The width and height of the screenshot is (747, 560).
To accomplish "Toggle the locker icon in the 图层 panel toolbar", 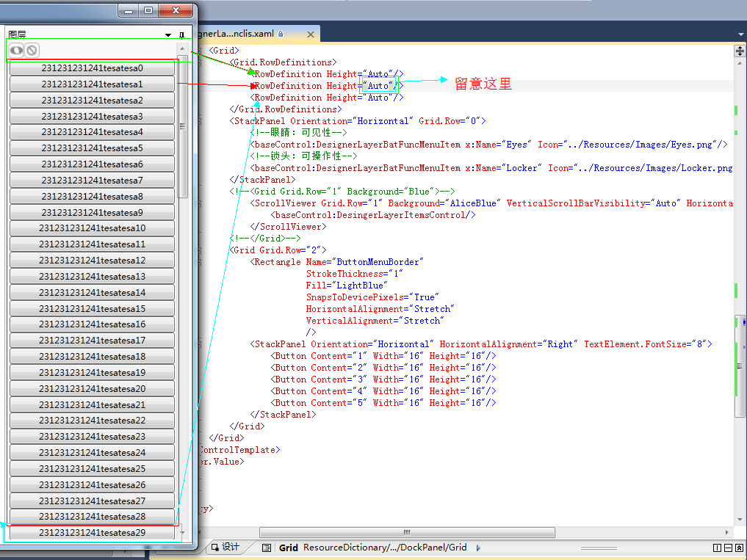I will pyautogui.click(x=33, y=50).
